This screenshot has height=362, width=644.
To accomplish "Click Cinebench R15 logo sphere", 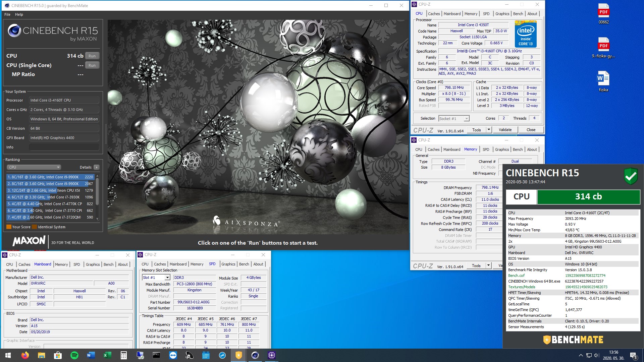I will pyautogui.click(x=14, y=31).
